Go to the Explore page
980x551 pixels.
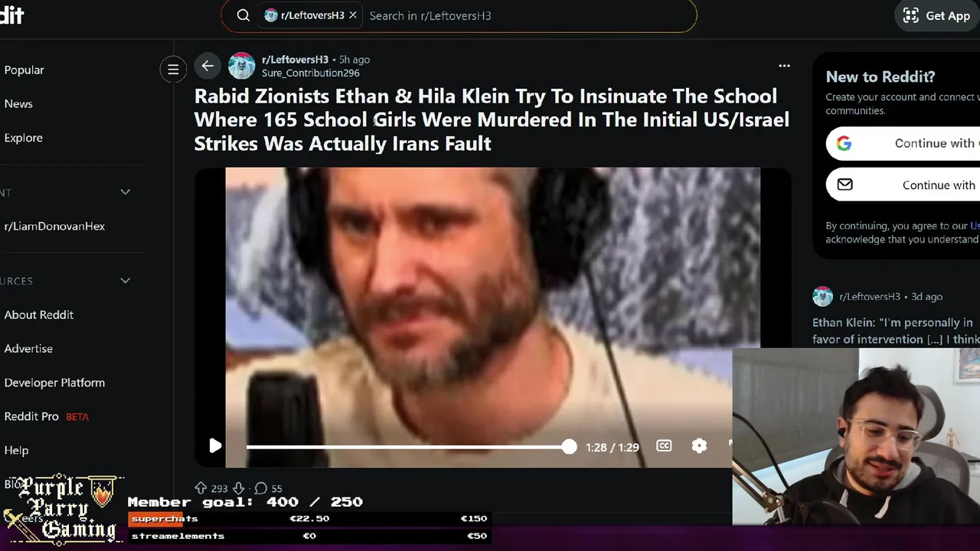point(23,138)
